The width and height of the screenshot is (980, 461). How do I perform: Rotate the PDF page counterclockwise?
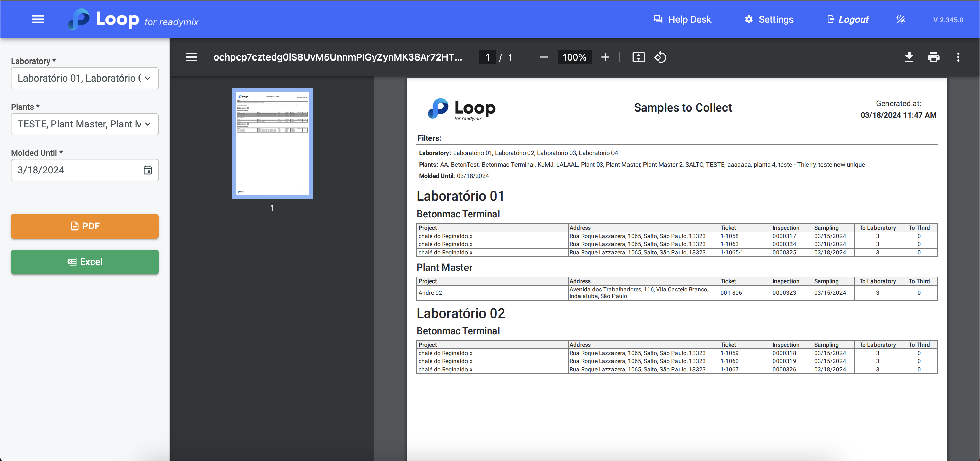[660, 57]
